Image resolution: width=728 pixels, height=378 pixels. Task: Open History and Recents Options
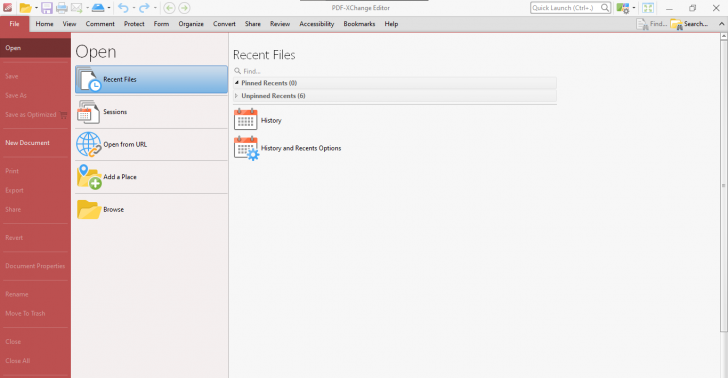(x=287, y=148)
